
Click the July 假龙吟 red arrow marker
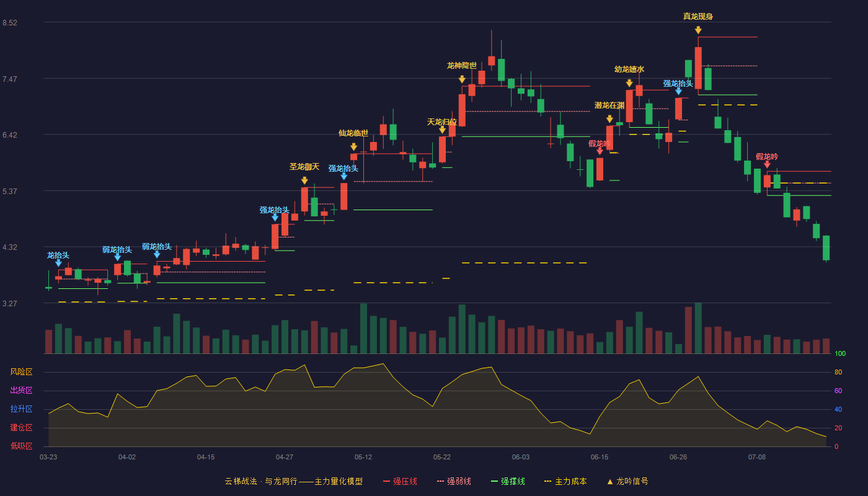tap(767, 164)
